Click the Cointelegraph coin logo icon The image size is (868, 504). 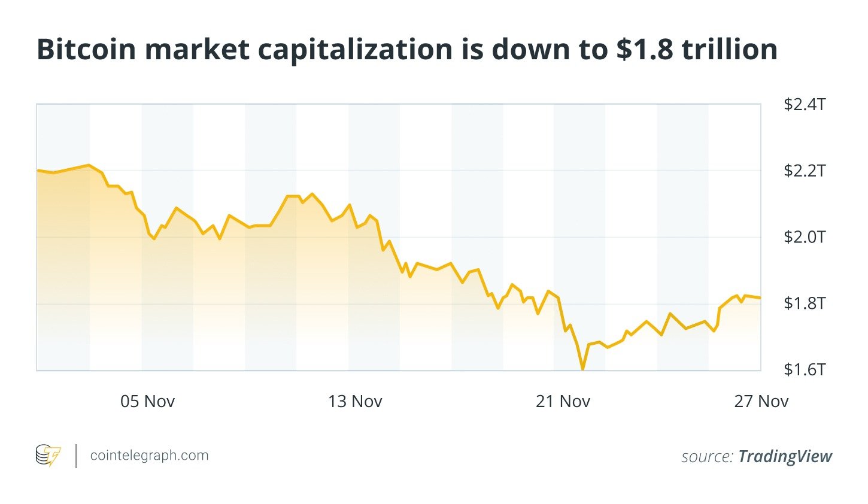(x=48, y=456)
